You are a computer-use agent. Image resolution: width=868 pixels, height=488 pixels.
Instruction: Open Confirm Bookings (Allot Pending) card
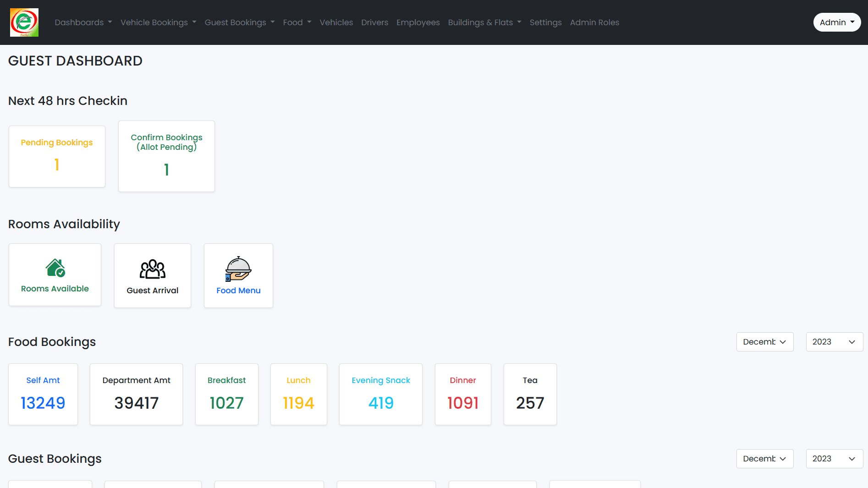click(166, 156)
